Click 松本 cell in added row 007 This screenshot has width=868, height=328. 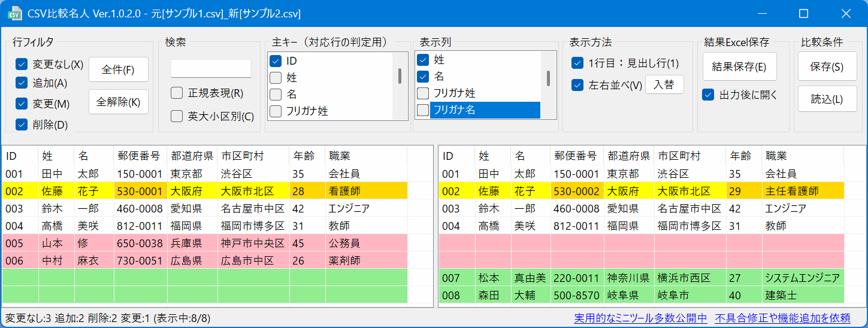tap(493, 278)
